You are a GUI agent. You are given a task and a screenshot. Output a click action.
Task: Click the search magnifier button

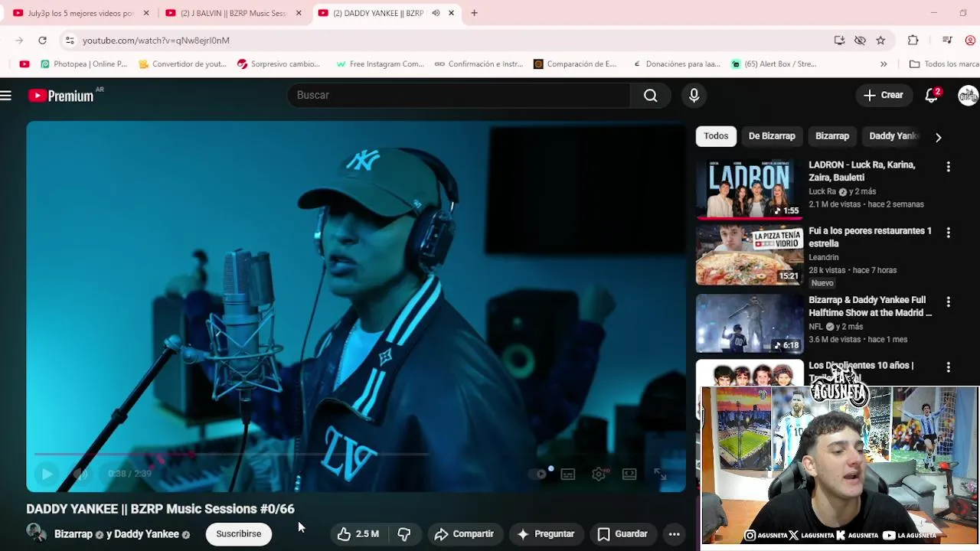coord(650,95)
